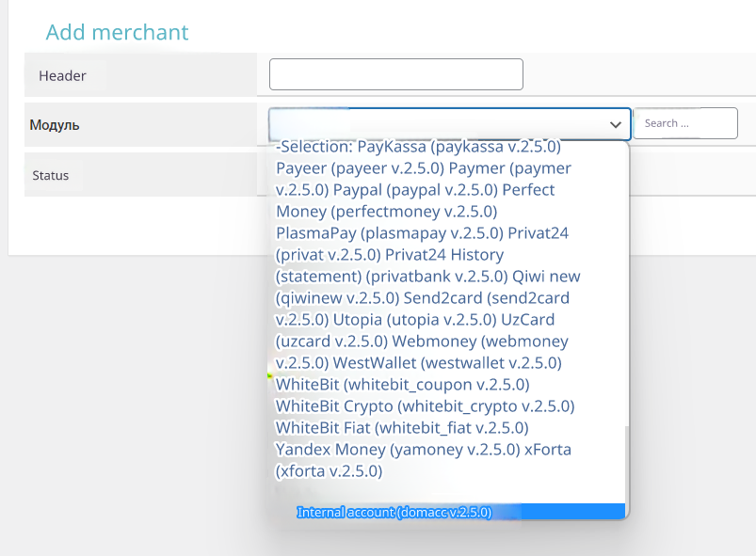Choose the WhiteBit Fiat module option

[x=402, y=427]
